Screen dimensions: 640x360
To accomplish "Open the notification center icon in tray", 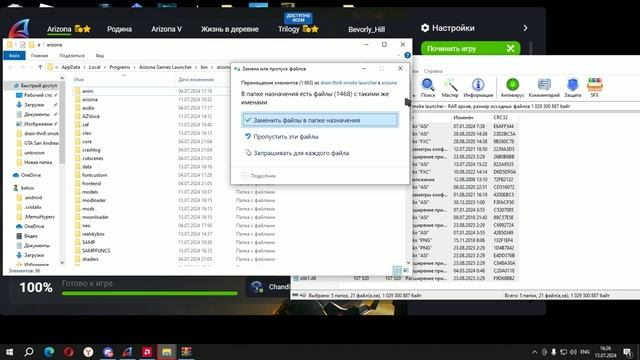I will click(627, 352).
